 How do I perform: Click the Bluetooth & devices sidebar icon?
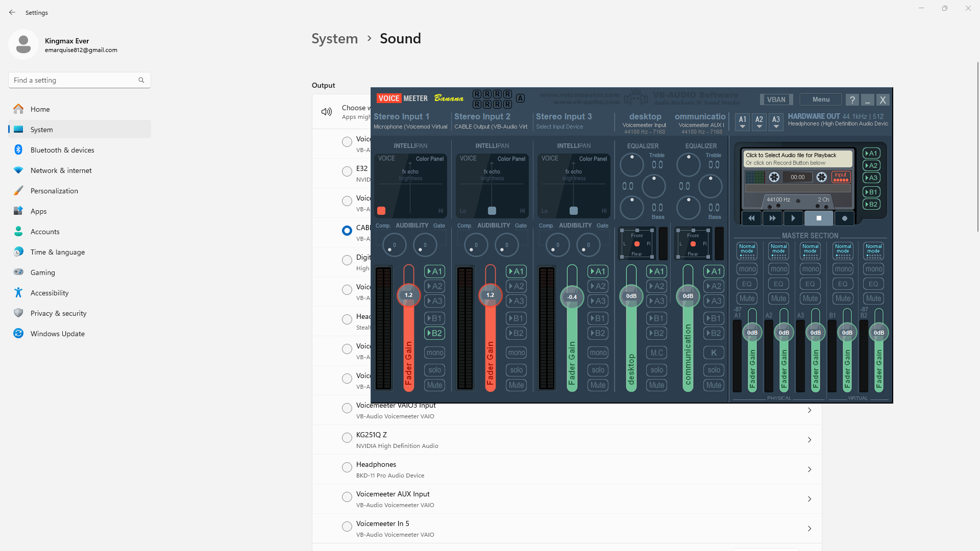coord(18,150)
